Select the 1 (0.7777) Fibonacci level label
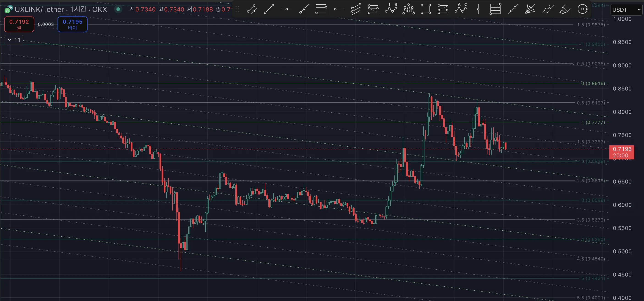 [x=593, y=122]
